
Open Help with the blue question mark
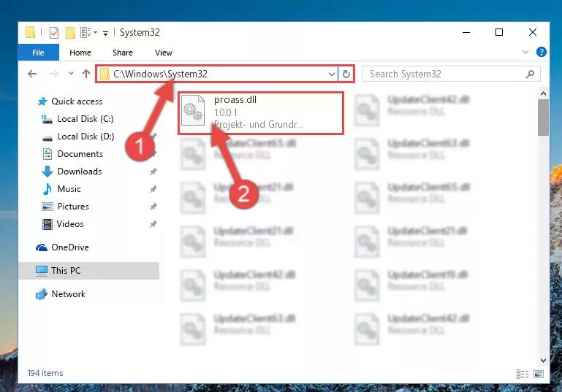[x=542, y=52]
